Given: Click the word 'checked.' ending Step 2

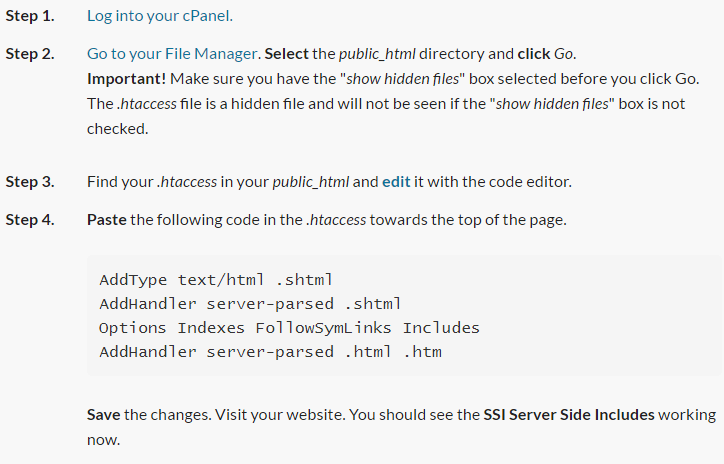Looking at the screenshot, I should [x=116, y=129].
